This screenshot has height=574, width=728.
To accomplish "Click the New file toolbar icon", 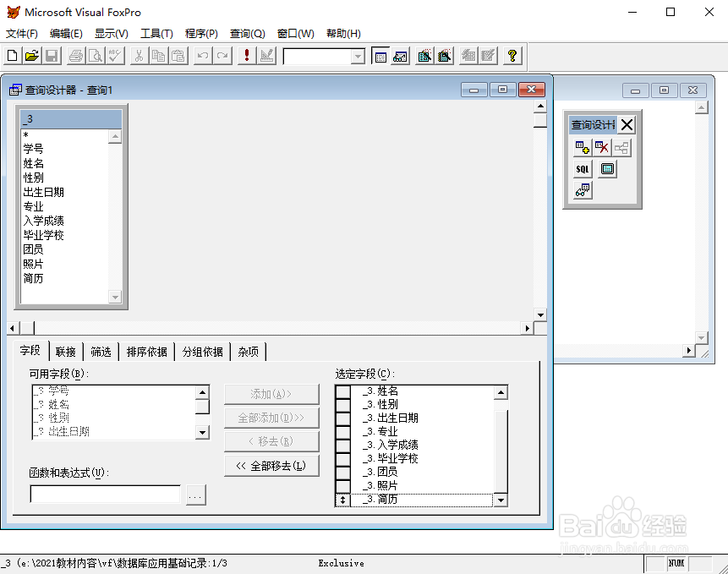I will tap(13, 56).
